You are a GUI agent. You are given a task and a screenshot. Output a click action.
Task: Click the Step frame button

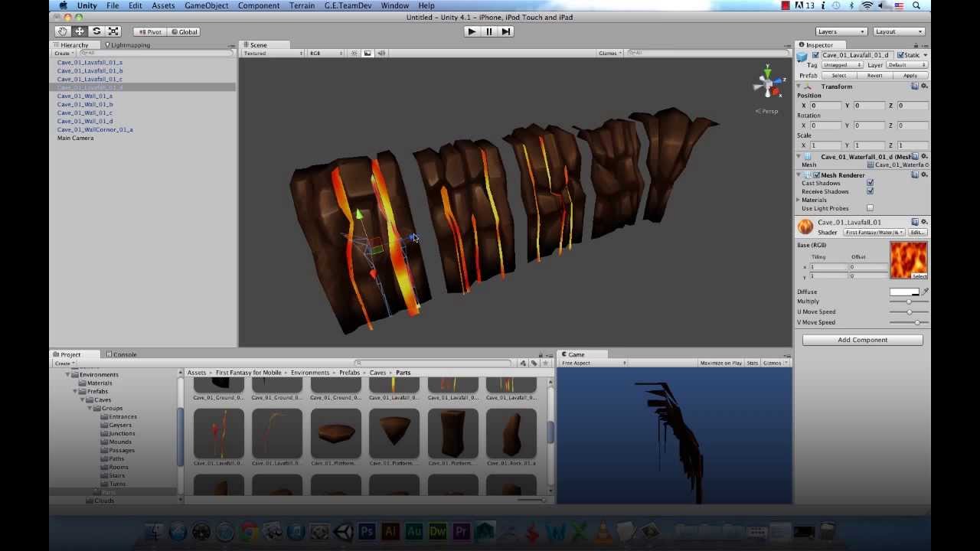click(x=506, y=31)
